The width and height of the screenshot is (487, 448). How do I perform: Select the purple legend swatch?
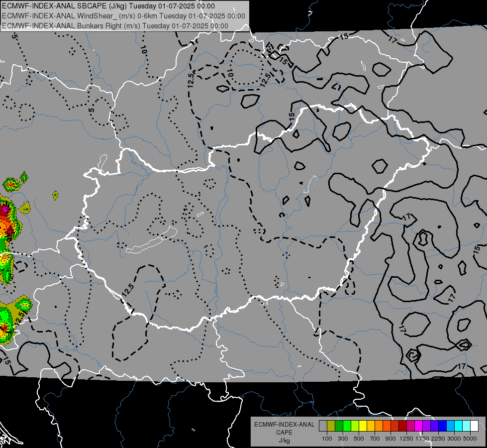pos(426,426)
